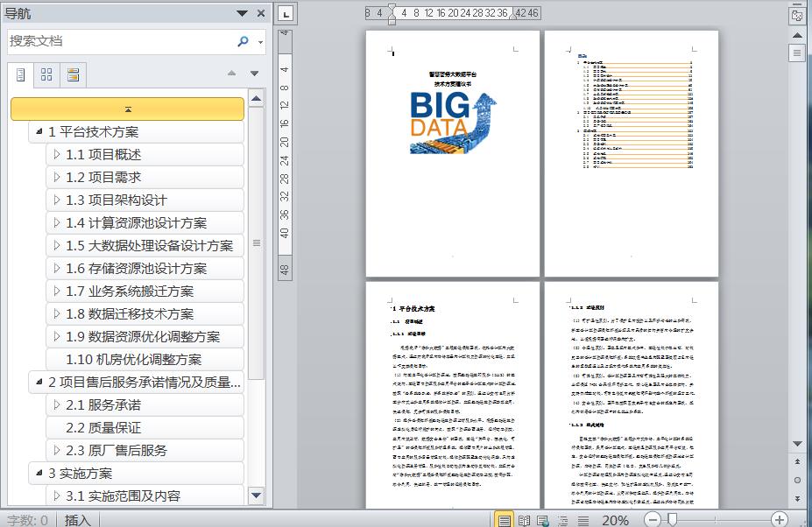This screenshot has width=812, height=527.
Task: Select heading '2.2 质量保证'
Action: (145, 427)
